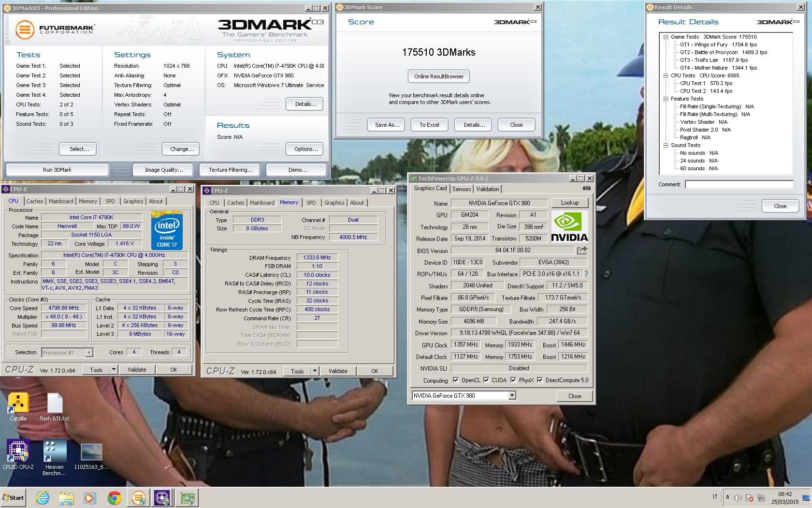Open Caches tab in left CPU-Z window
Viewport: 812px width, 508px height.
[35, 201]
